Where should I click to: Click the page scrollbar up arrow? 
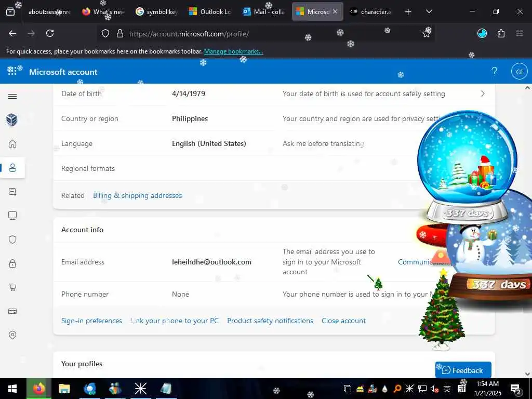click(x=527, y=88)
